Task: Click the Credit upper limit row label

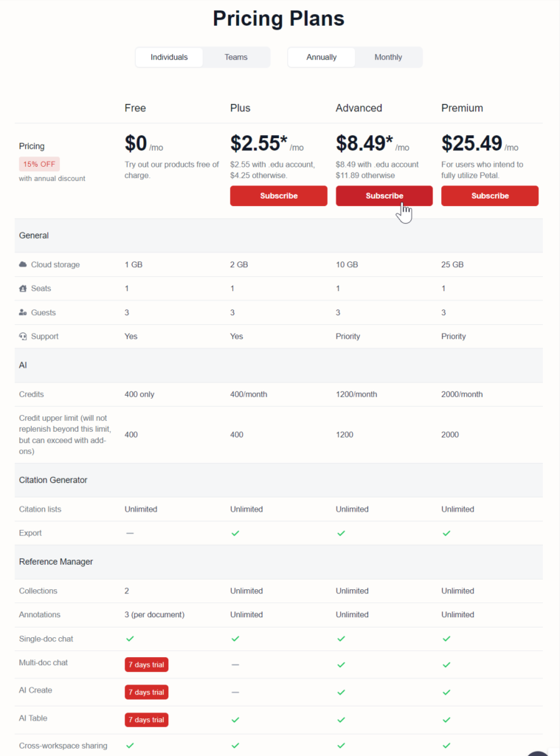Action: click(65, 434)
